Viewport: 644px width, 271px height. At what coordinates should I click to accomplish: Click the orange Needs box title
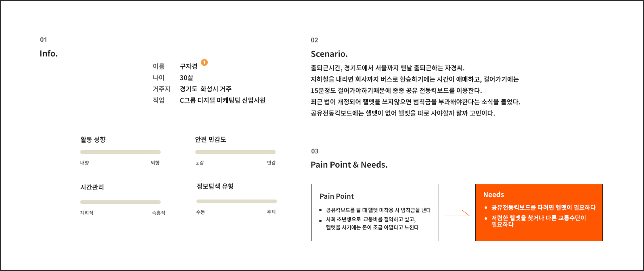tap(493, 195)
